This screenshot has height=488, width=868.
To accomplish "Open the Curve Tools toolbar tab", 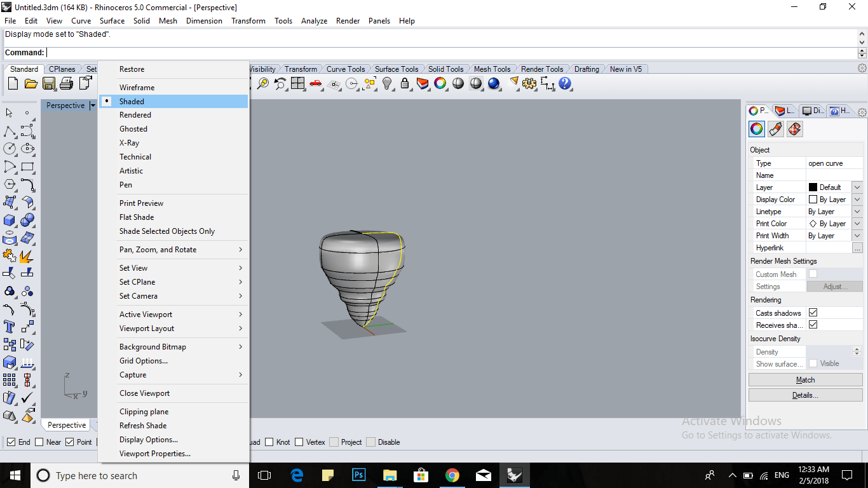I will coord(346,69).
